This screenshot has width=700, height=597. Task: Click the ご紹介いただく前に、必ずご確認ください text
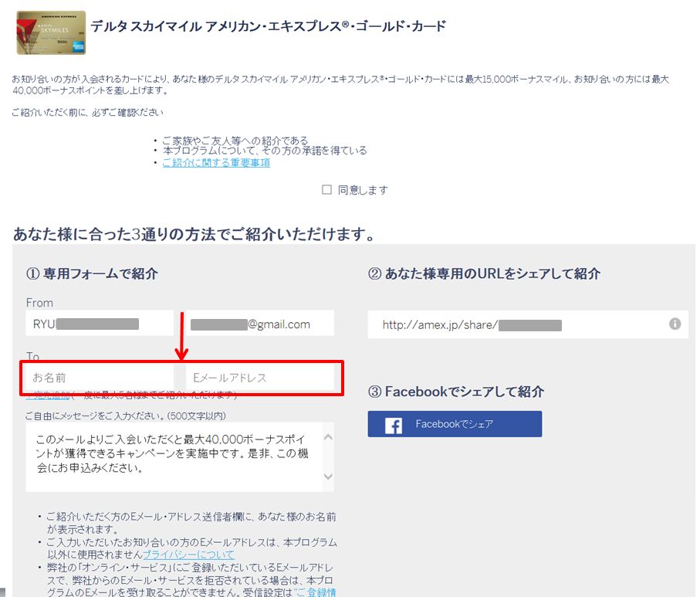pos(87,112)
